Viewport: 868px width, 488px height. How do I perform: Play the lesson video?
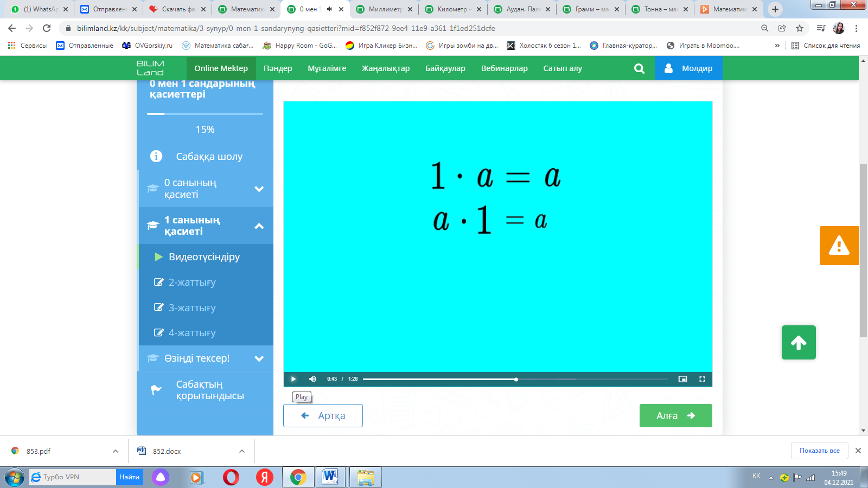click(x=293, y=379)
